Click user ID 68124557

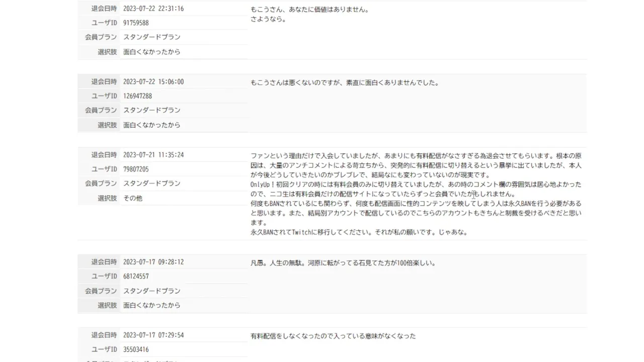(136, 277)
